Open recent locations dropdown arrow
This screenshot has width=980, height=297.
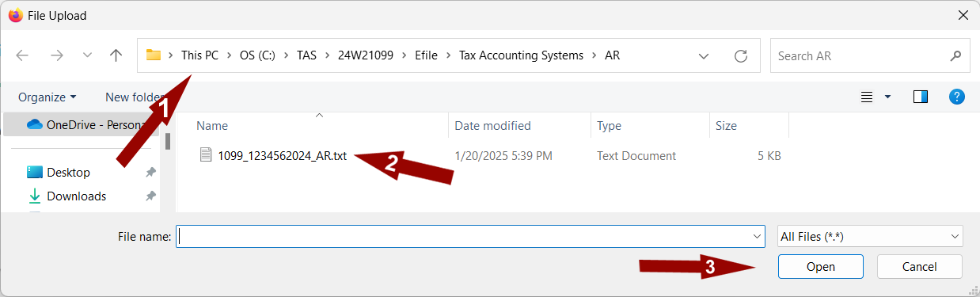(87, 55)
